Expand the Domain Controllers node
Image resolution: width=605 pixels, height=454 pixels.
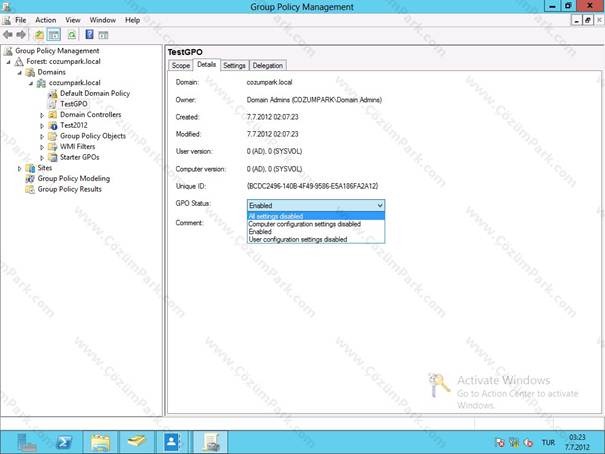click(x=42, y=115)
